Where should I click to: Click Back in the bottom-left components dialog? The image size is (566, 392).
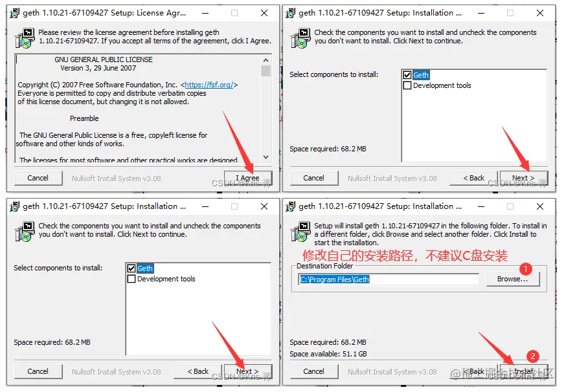coord(198,371)
